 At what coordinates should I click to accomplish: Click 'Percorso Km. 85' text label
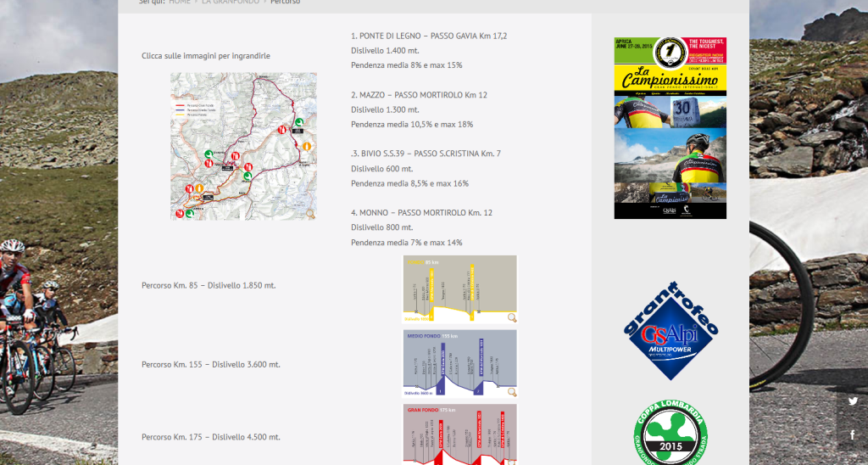coord(209,286)
